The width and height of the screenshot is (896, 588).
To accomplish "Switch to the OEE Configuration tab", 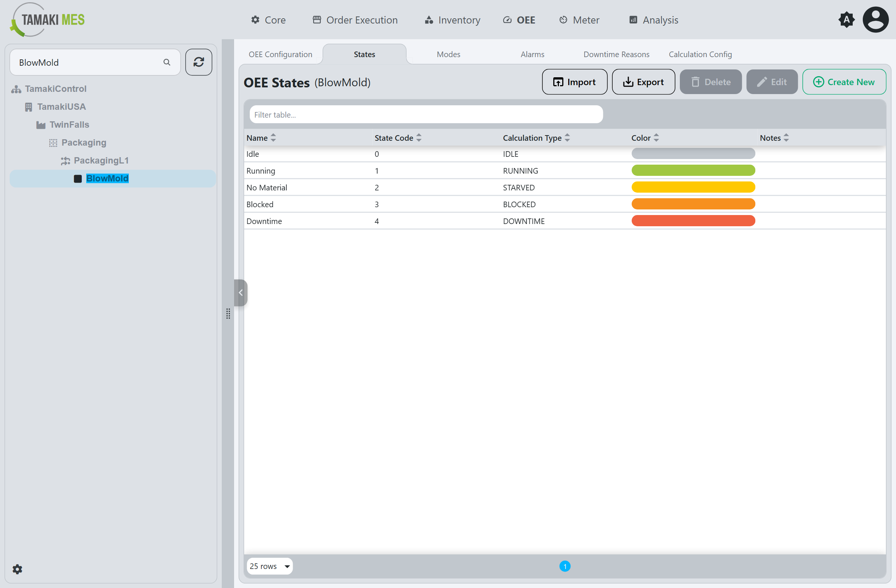I will point(280,54).
